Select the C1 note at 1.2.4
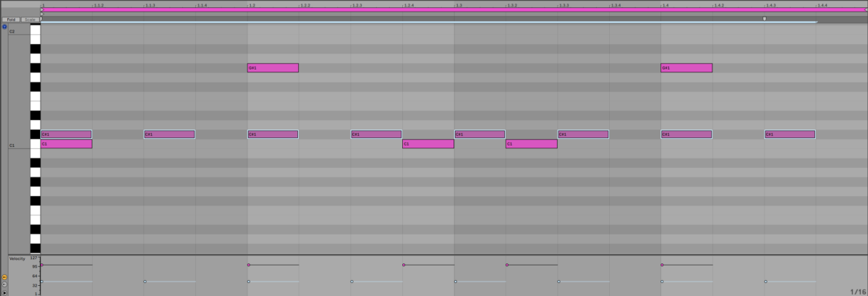This screenshot has width=868, height=296. coord(428,144)
